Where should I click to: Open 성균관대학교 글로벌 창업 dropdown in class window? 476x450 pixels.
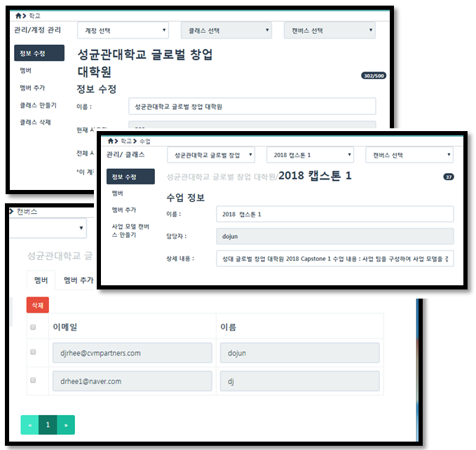[x=211, y=155]
